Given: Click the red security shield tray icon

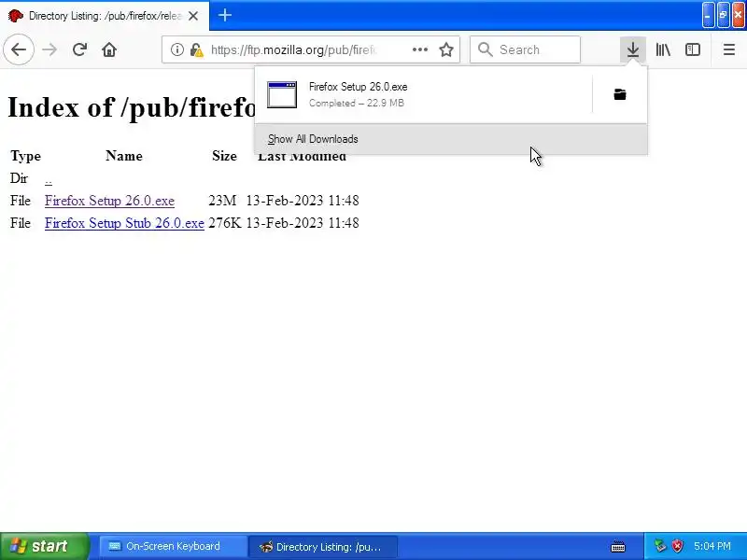Looking at the screenshot, I should 678,546.
